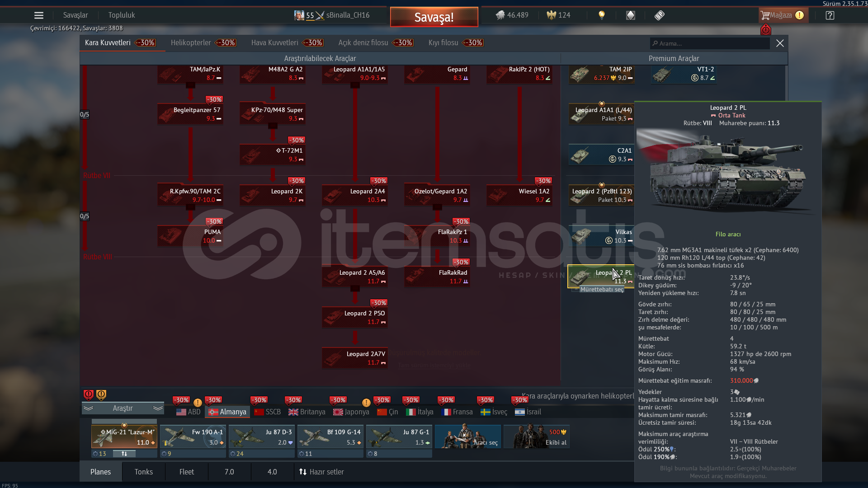Image resolution: width=868 pixels, height=488 pixels.
Task: Open the Savaşlar dropdown menu
Action: [x=75, y=15]
